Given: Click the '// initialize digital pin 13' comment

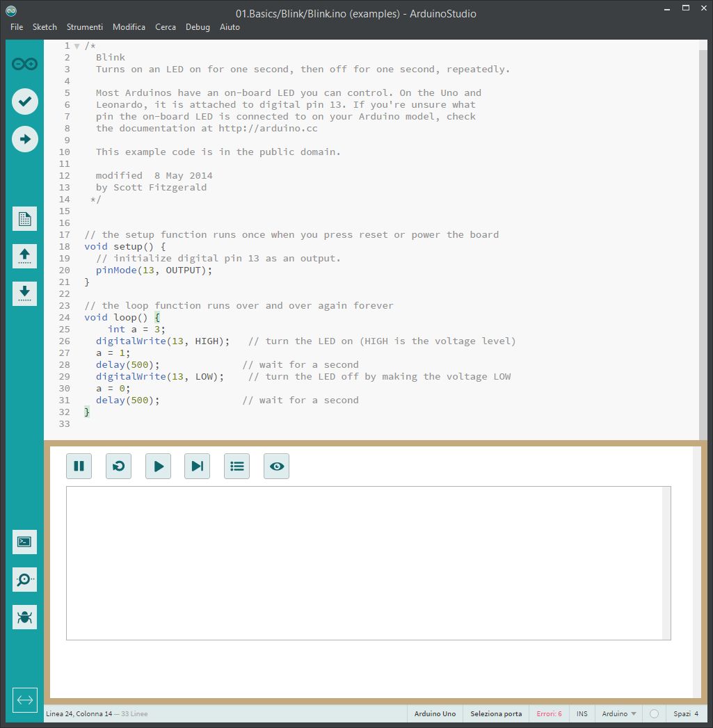Looking at the screenshot, I should tap(218, 258).
